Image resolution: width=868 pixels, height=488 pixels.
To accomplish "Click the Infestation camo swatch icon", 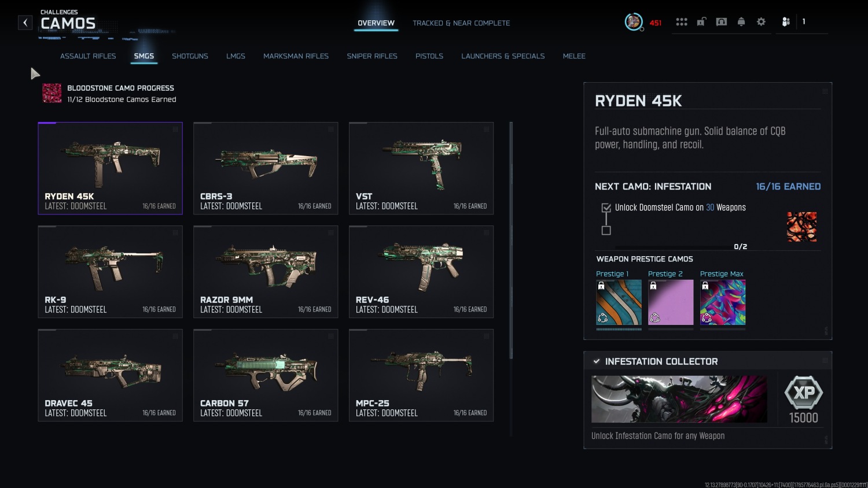I will (x=801, y=227).
